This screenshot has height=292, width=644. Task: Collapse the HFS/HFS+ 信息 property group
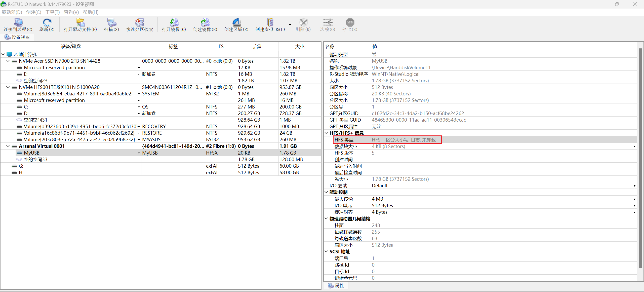pyautogui.click(x=326, y=133)
